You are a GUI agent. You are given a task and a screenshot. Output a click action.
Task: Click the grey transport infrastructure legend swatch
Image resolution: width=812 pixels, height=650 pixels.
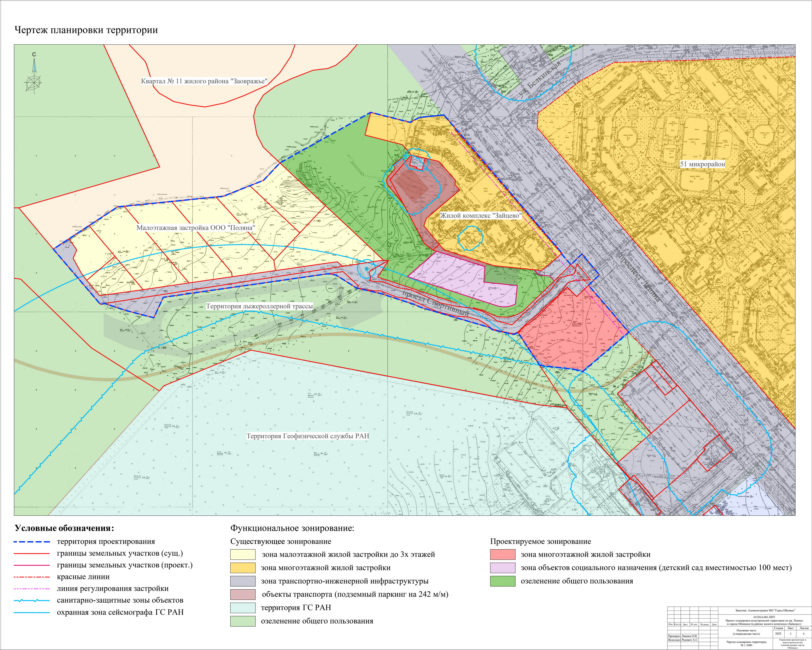(243, 581)
